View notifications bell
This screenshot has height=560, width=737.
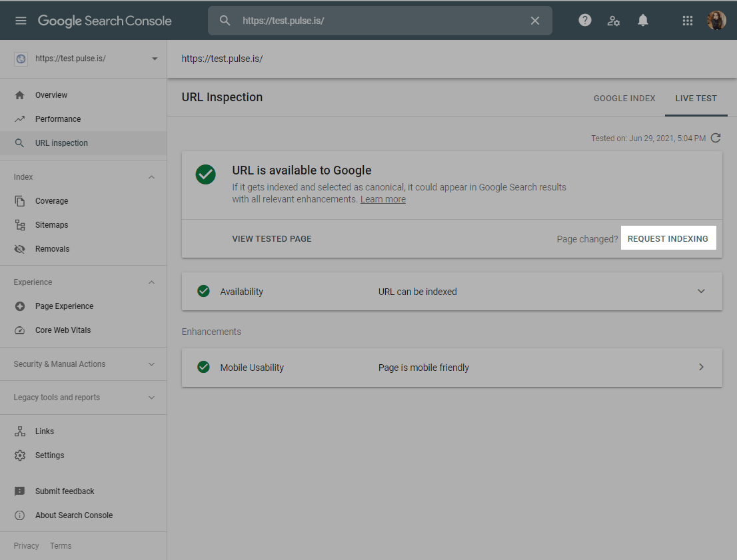(x=642, y=21)
